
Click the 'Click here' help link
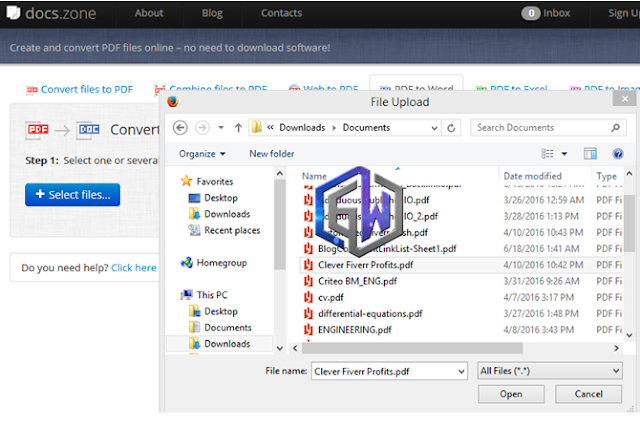click(134, 268)
